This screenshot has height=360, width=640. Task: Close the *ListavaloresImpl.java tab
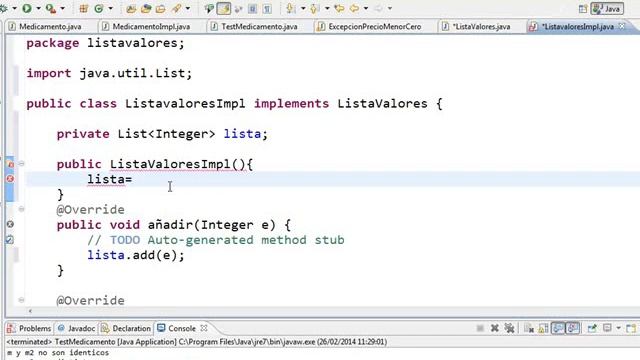(622, 26)
